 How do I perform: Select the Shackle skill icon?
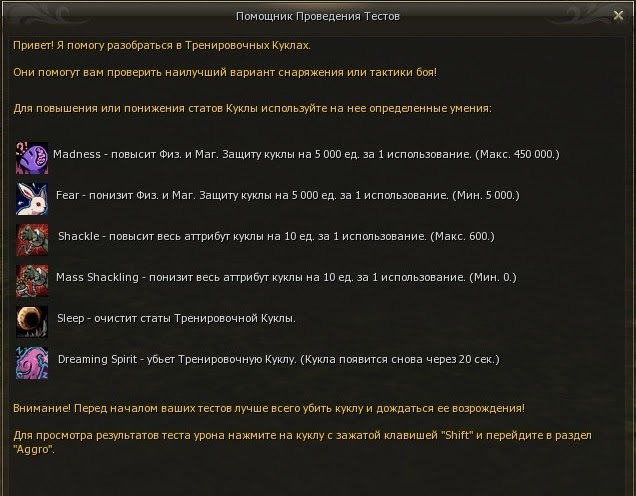click(x=32, y=239)
